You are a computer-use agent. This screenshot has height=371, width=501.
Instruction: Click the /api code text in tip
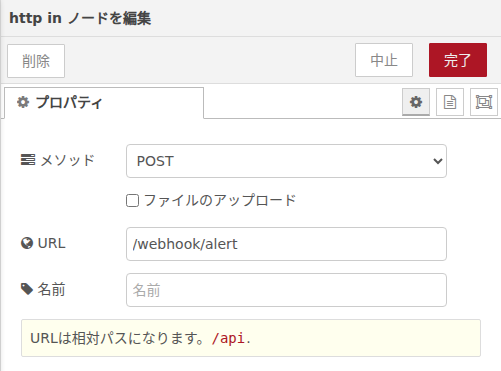pyautogui.click(x=228, y=338)
